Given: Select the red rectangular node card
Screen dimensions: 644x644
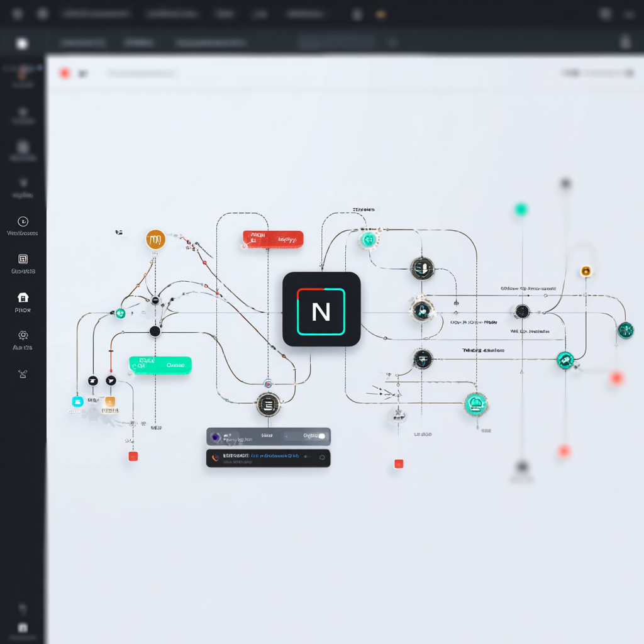Looking at the screenshot, I should (x=273, y=240).
